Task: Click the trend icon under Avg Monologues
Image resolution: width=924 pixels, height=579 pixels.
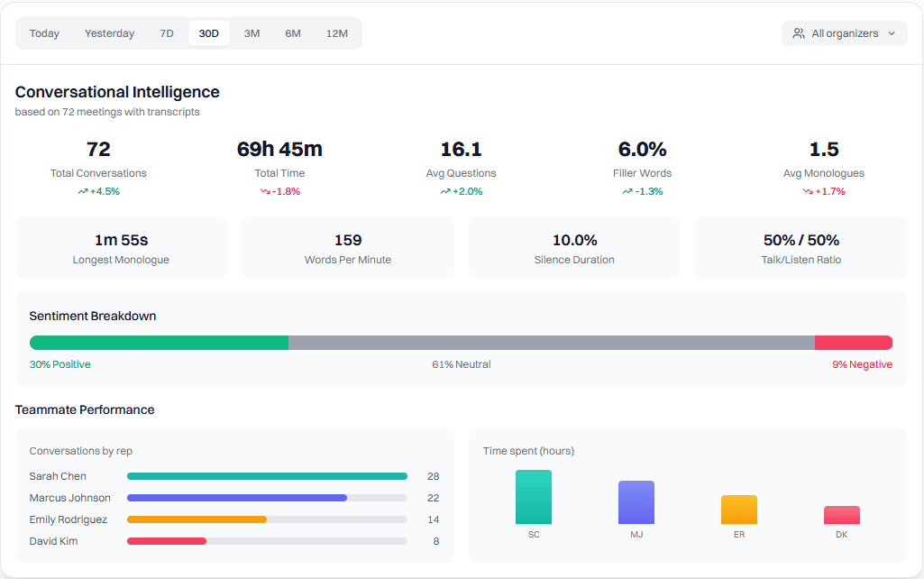Action: coord(808,191)
